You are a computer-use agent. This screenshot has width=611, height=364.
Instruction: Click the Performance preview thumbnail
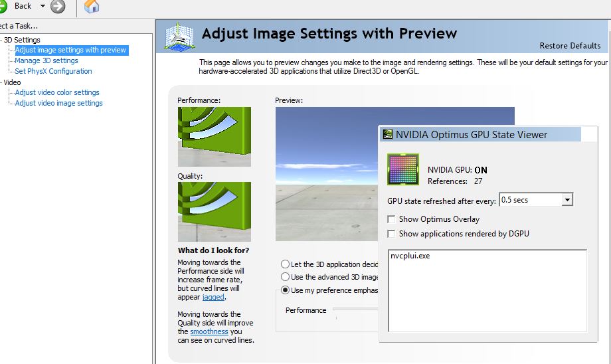215,137
